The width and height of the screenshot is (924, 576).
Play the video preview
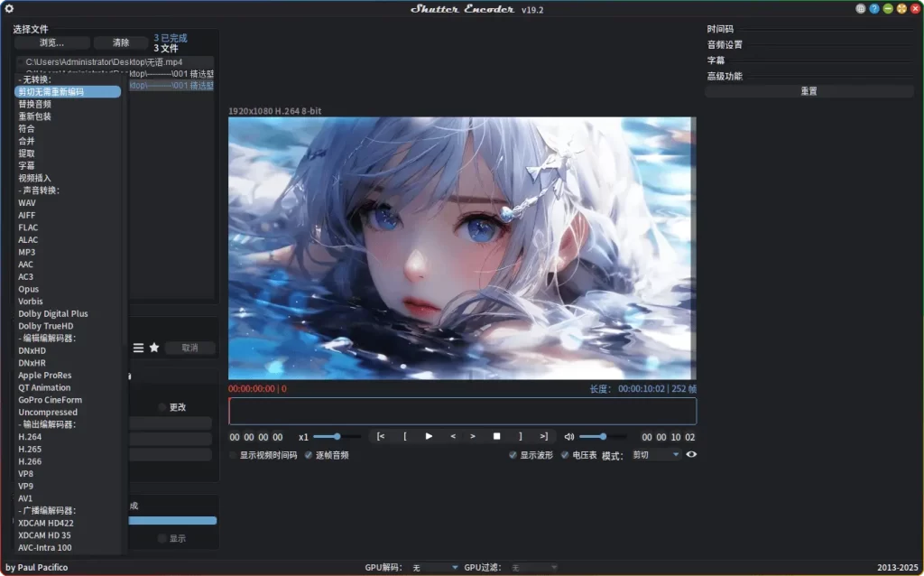click(429, 436)
